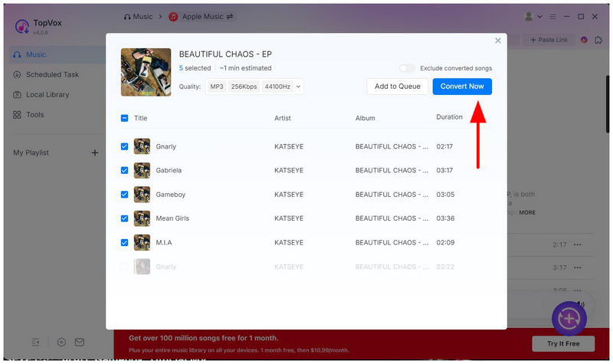Screen dimensions: 613x364
Task: Click the My Playlist label
Action: (31, 152)
